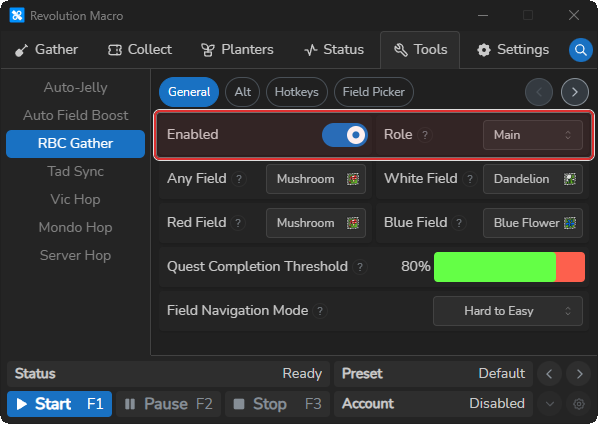Open account settings gear icon
The width and height of the screenshot is (598, 424).
point(579,404)
